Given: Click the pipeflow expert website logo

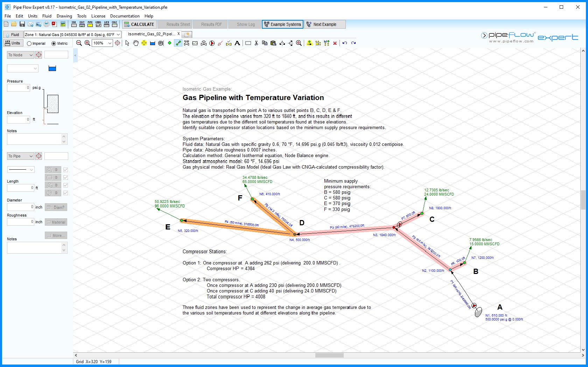Looking at the screenshot, I should click(x=530, y=37).
